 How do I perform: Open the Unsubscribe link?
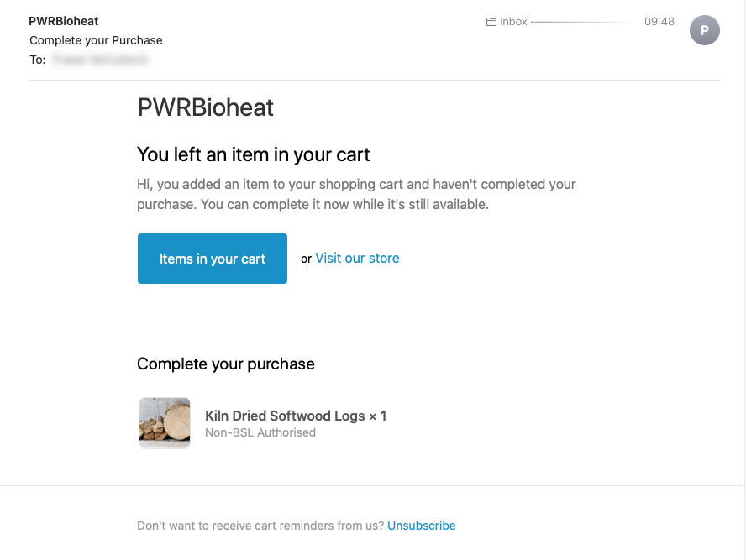click(421, 525)
